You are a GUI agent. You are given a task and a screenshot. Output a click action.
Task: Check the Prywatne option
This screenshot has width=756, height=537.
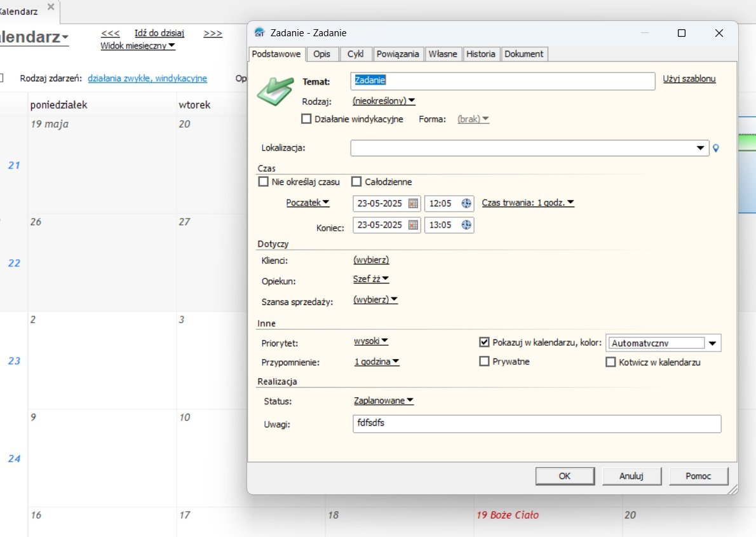coord(484,362)
